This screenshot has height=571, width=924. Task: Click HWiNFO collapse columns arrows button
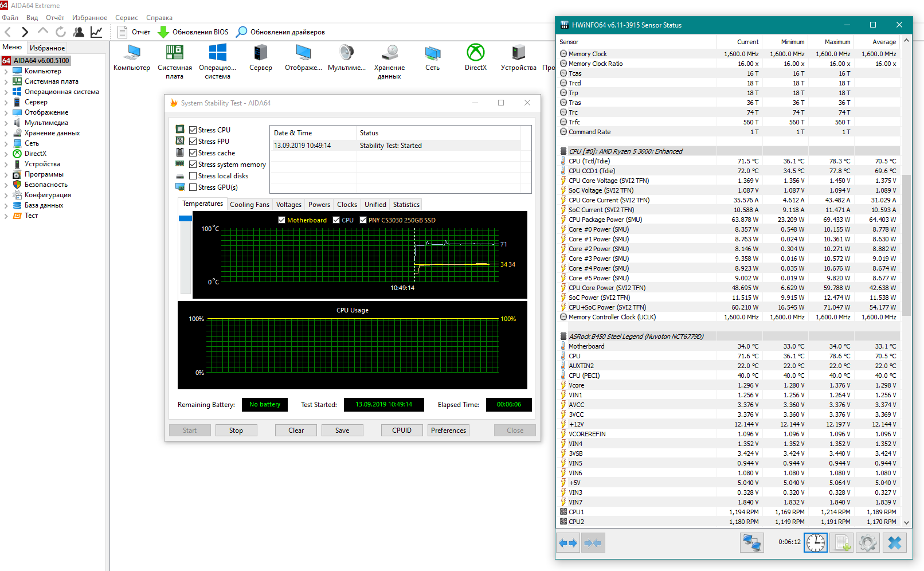coord(593,542)
